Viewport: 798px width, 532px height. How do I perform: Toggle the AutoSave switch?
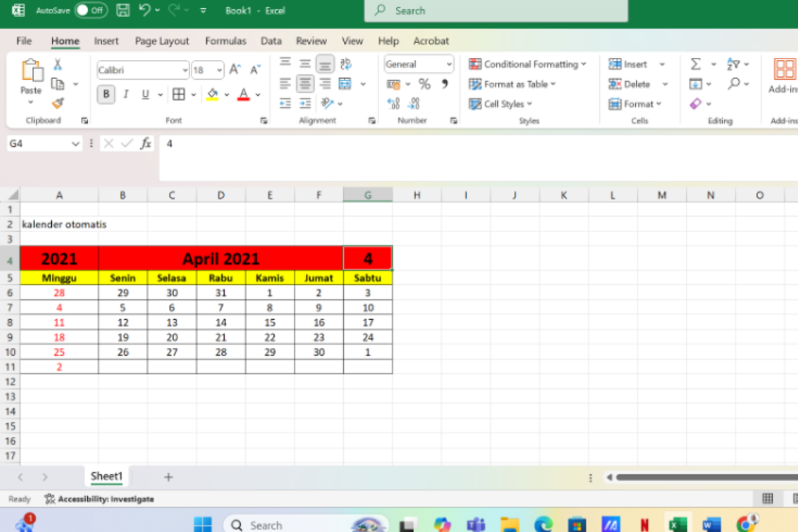click(91, 10)
